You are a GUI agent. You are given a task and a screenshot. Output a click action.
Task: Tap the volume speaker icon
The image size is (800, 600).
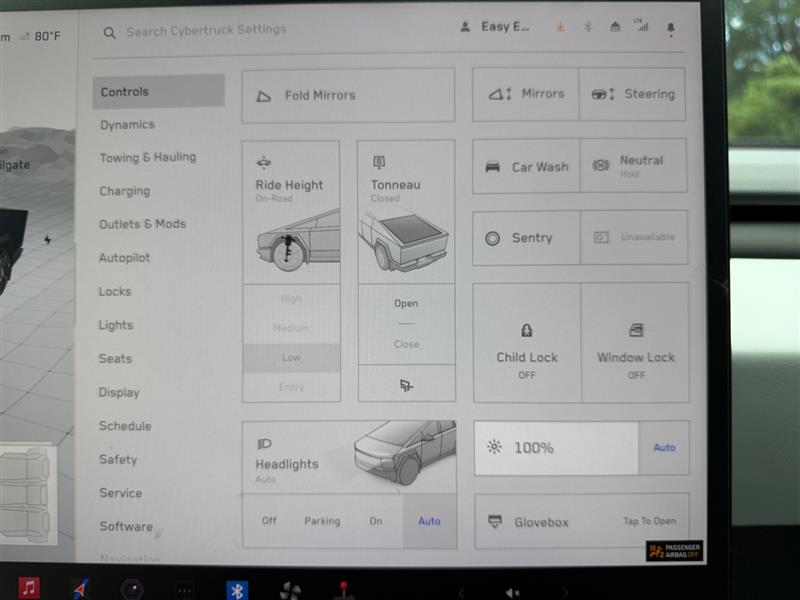coord(512,592)
